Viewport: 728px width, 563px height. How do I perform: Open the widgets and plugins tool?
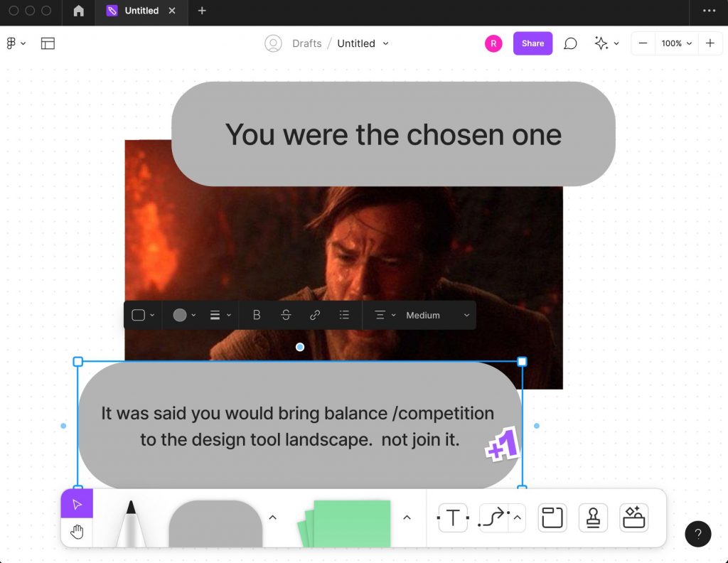tap(633, 518)
